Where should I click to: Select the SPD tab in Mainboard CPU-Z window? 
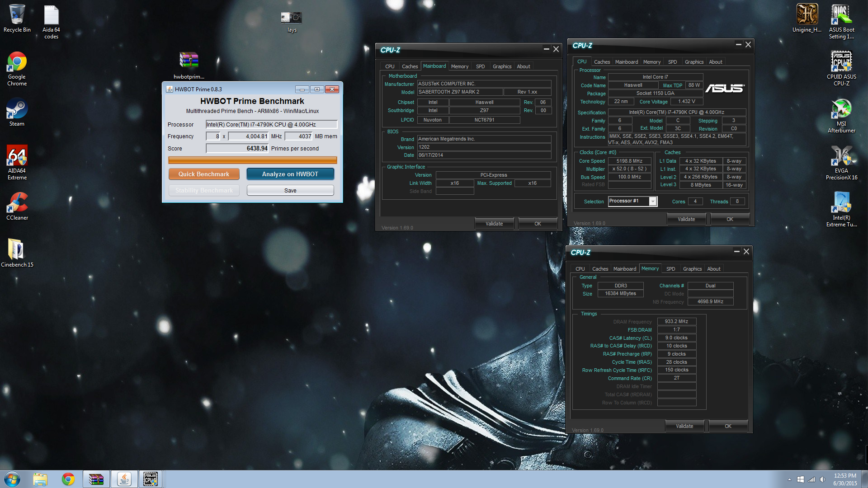coord(480,66)
